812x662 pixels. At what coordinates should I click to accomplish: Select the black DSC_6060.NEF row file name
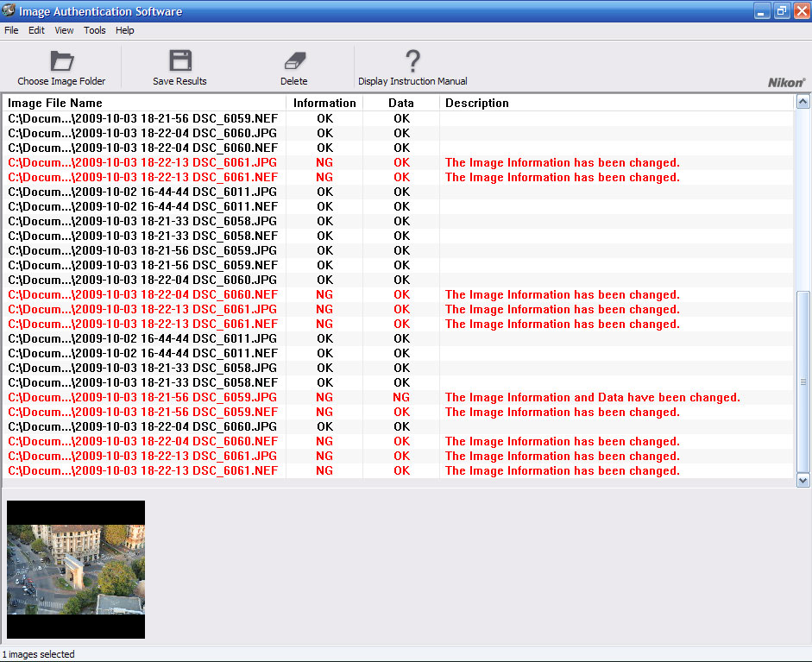(x=143, y=148)
